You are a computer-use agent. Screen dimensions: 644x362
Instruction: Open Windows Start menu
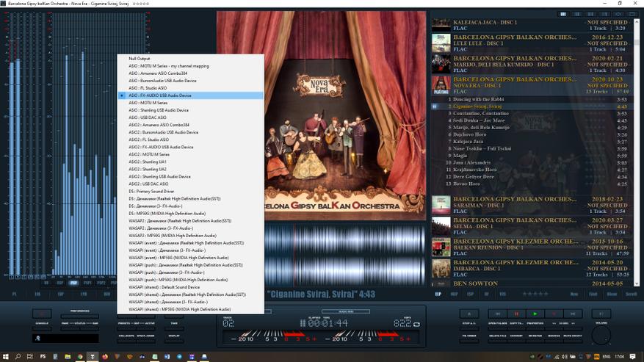pos(5,357)
